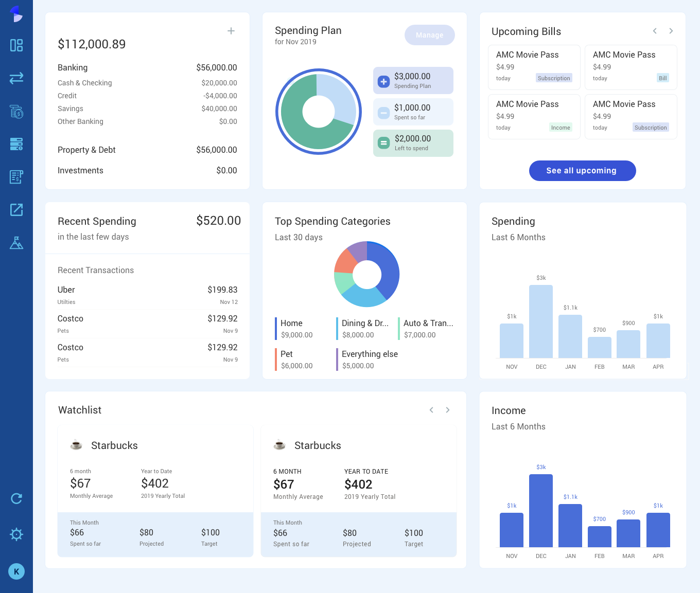The width and height of the screenshot is (700, 593).
Task: Select the Dining & Dr... category legend
Action: click(362, 329)
